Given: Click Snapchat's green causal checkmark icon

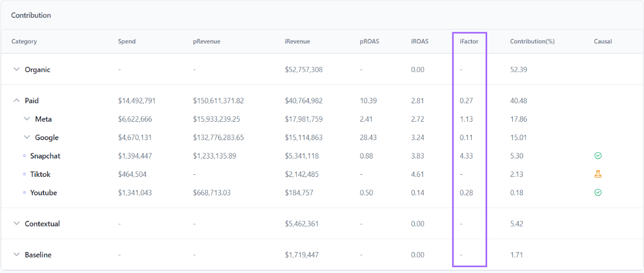Looking at the screenshot, I should pyautogui.click(x=598, y=156).
